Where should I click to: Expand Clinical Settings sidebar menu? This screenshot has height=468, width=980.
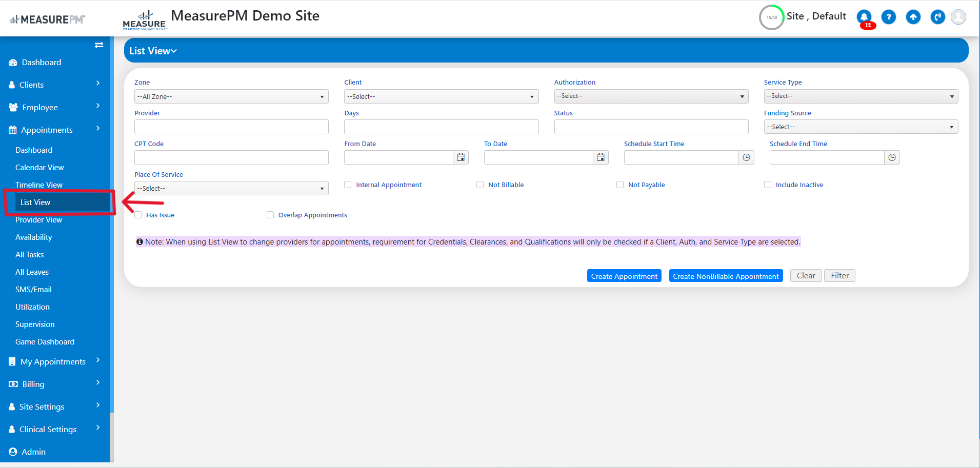[55, 429]
